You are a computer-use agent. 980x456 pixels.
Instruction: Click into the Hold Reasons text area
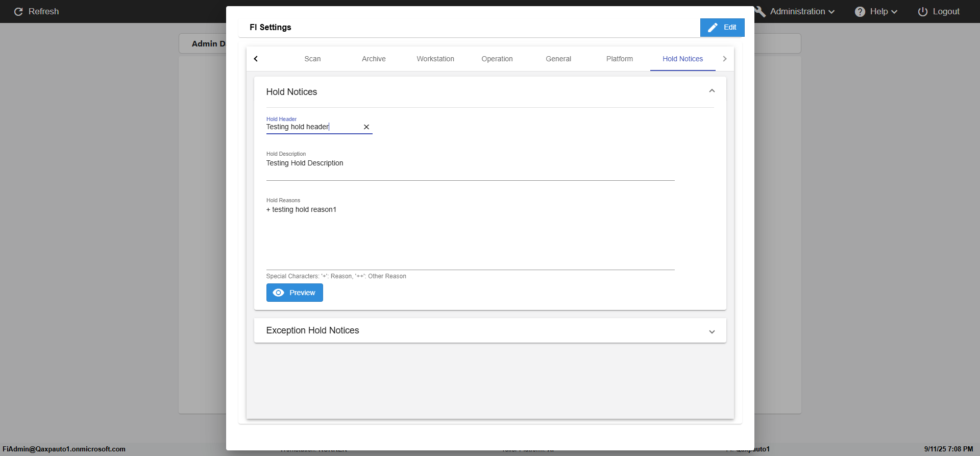point(470,235)
